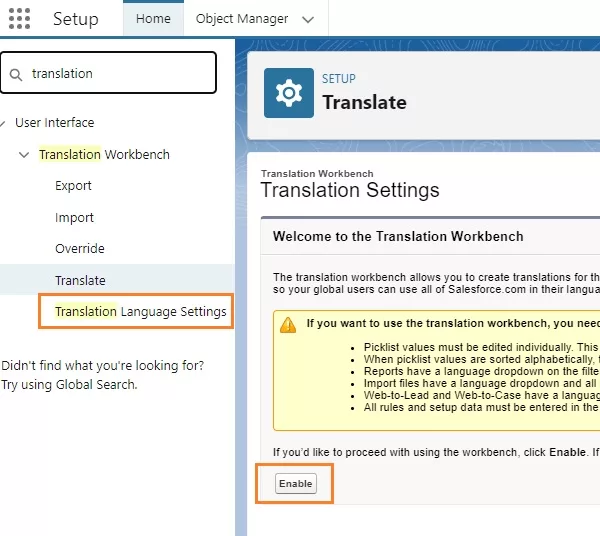
Task: Open the Object Manager tab
Action: [x=242, y=19]
